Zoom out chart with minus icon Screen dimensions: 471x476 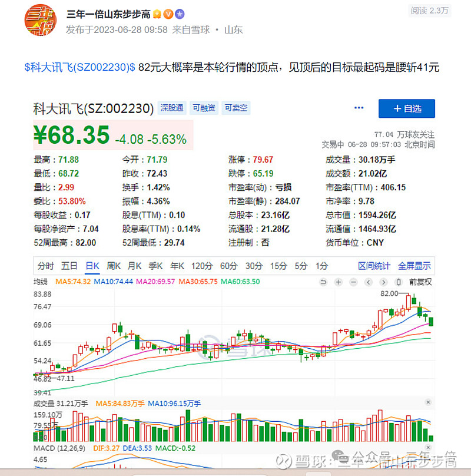pyautogui.click(x=353, y=282)
